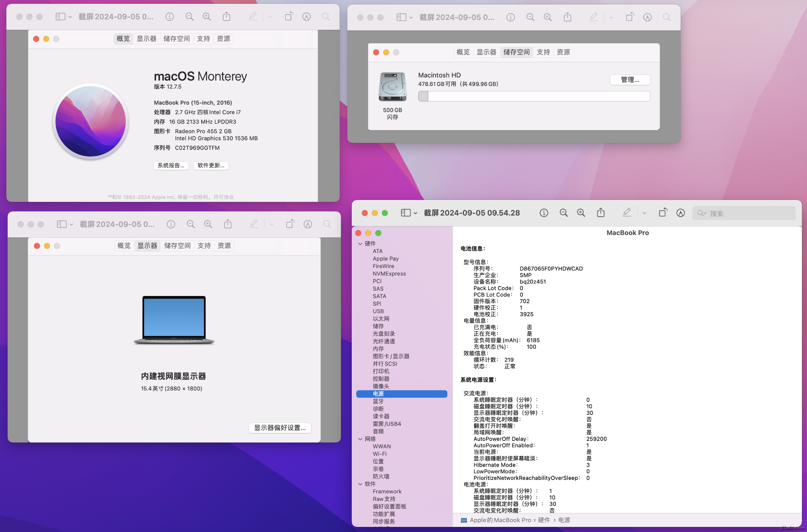Viewport: 807px width, 532px height.
Task: Collapse the 硬件 tree section
Action: point(360,243)
